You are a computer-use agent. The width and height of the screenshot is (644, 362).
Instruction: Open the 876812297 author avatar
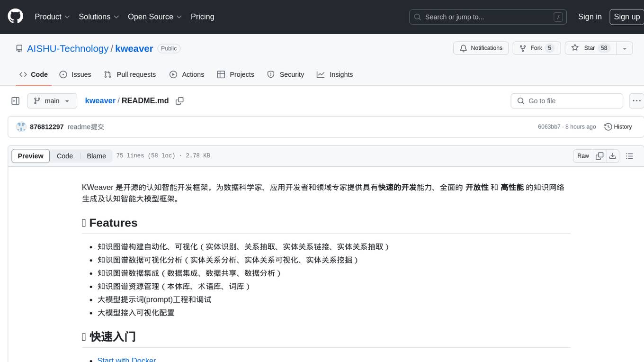21,127
